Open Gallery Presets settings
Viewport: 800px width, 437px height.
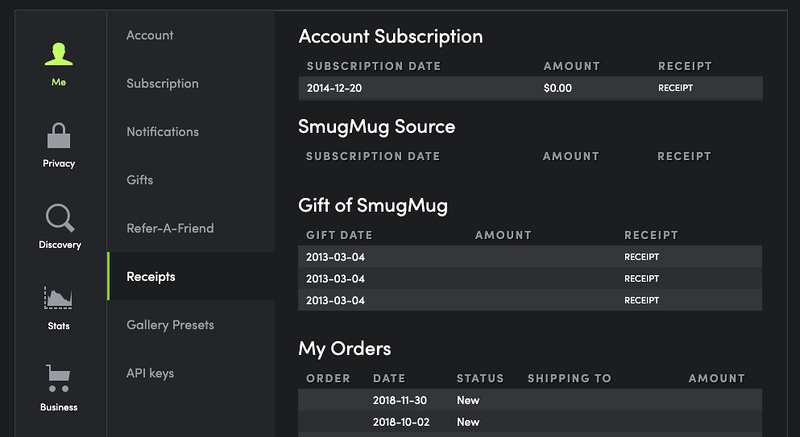pyautogui.click(x=170, y=325)
